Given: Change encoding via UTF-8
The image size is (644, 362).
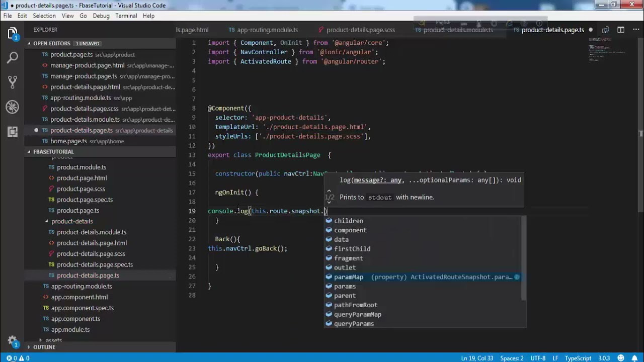Looking at the screenshot, I should coord(538,358).
